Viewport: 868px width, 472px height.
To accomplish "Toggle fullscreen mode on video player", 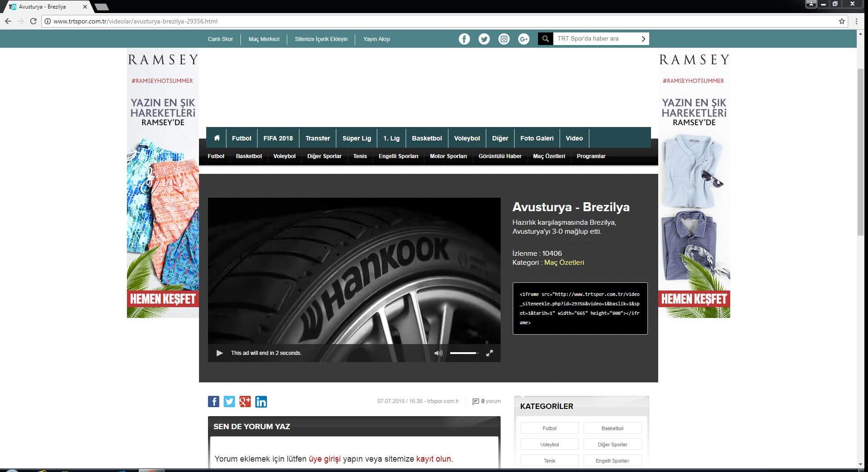I will (489, 353).
